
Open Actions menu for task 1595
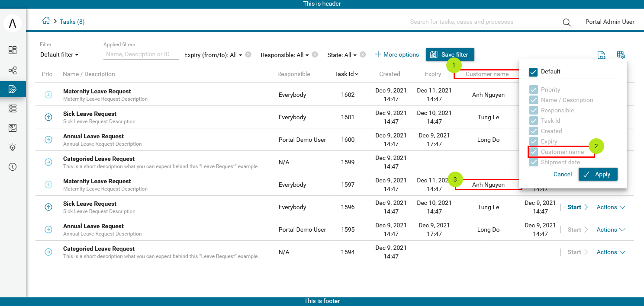pyautogui.click(x=611, y=229)
